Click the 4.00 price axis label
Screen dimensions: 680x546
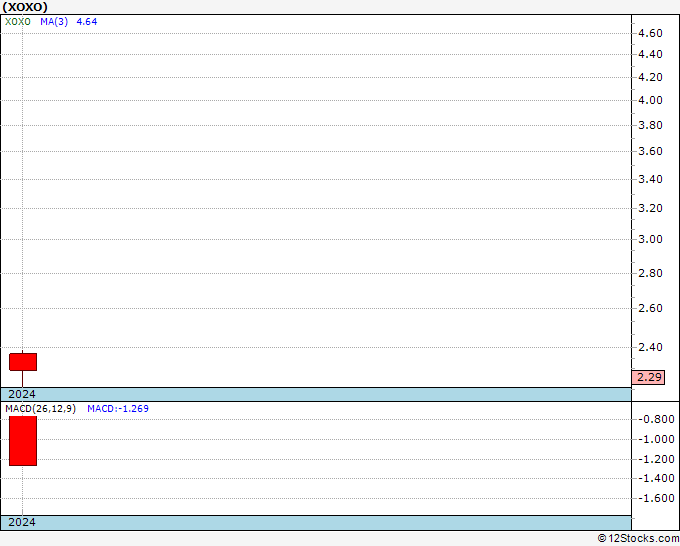point(650,100)
